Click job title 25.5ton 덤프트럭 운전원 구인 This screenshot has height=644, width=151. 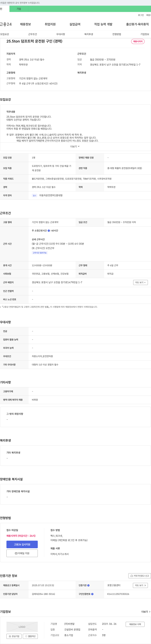click(34, 41)
